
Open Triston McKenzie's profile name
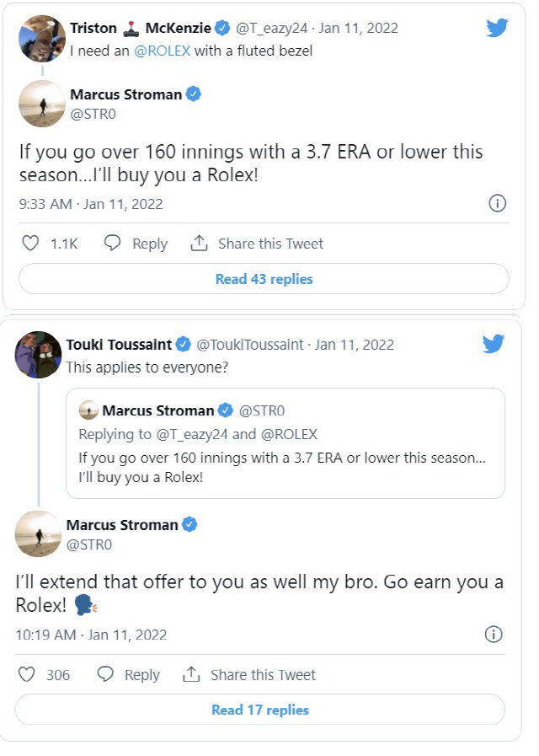point(140,28)
